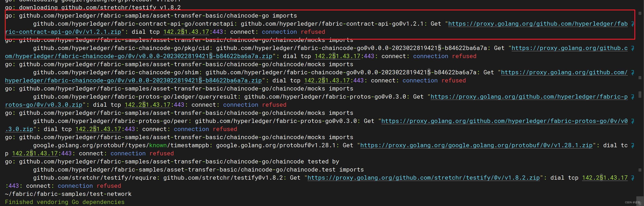Screen dimensions: 644x206
Task: Click 'github.com/stretchr/testify/require:' package text
Action: (x=97, y=178)
